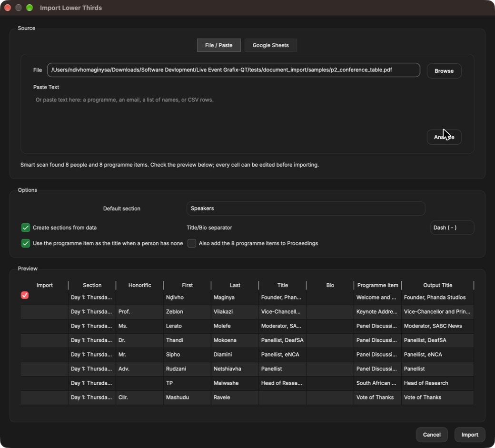
Task: Switch to the Google Sheets tab
Action: 270,45
